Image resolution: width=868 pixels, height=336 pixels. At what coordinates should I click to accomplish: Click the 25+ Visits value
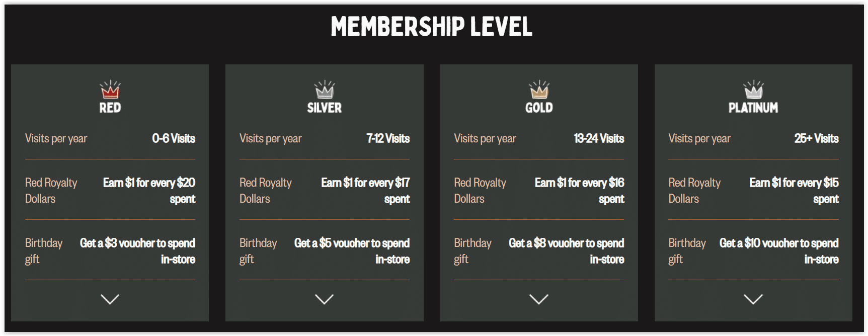click(816, 138)
